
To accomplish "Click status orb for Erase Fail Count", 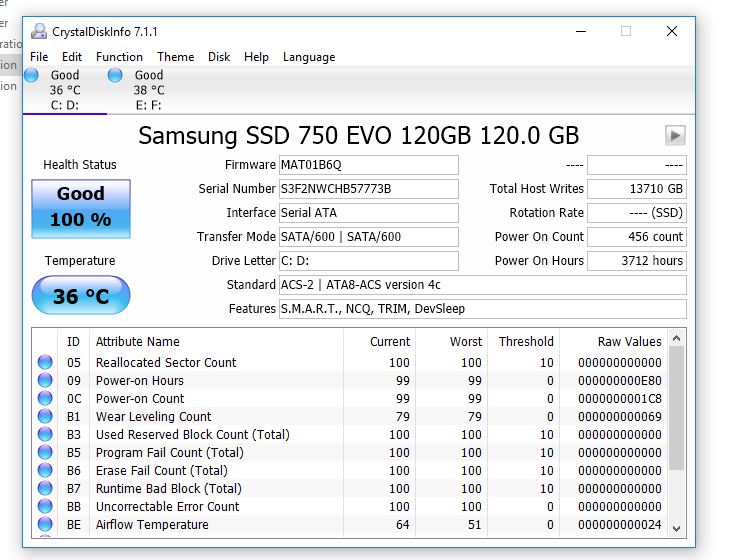I will tap(45, 470).
